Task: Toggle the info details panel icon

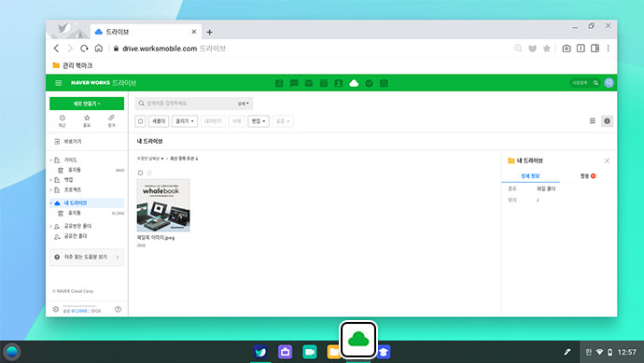Action: tap(607, 120)
